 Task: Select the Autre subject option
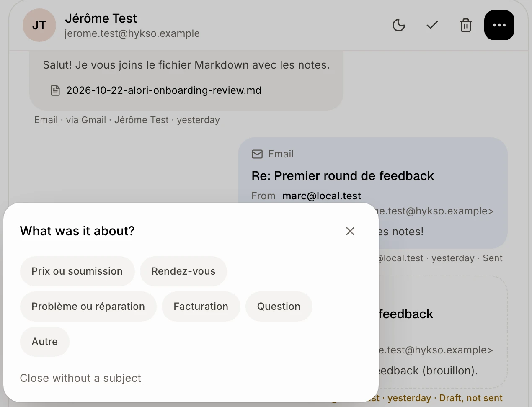point(45,342)
